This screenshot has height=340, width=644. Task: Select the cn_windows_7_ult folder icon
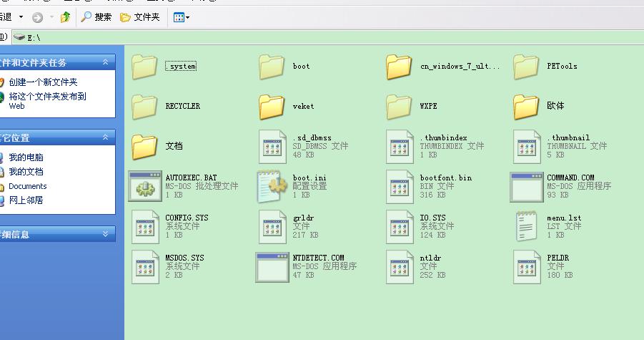pyautogui.click(x=399, y=67)
